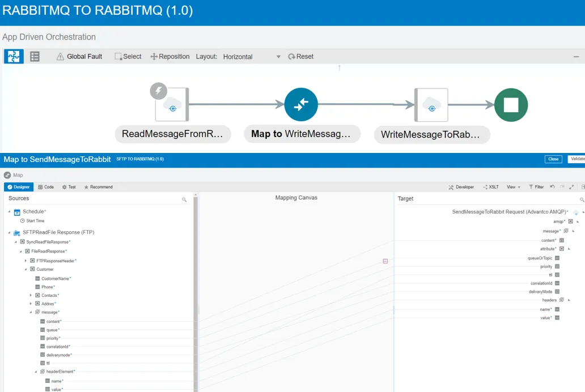Switch to the pseudo list view icon
585x392 pixels.
coord(35,56)
